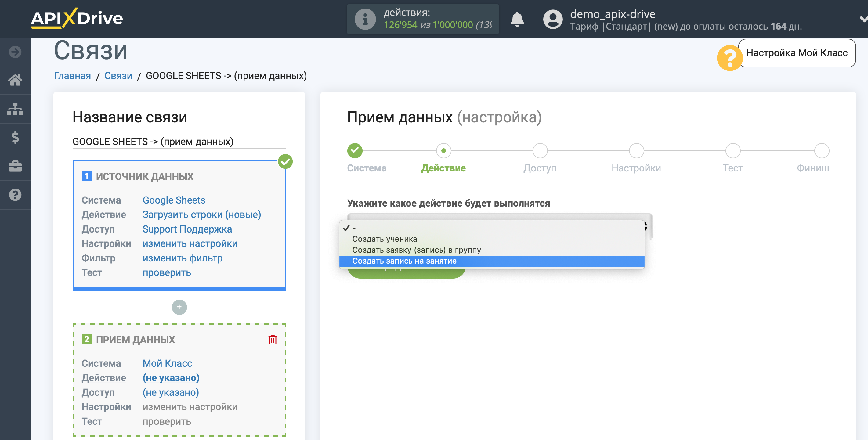868x440 pixels.
Task: Open Google Sheets system link
Action: click(174, 200)
